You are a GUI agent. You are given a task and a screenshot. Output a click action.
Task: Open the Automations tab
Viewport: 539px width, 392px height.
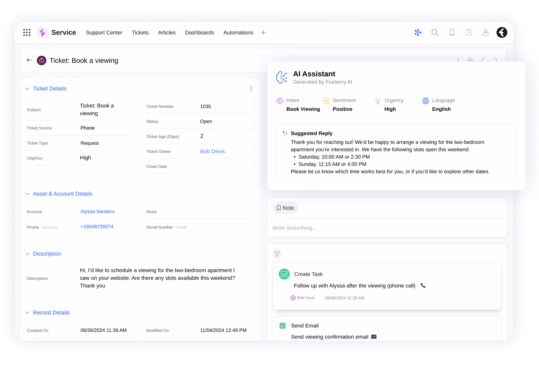[238, 32]
